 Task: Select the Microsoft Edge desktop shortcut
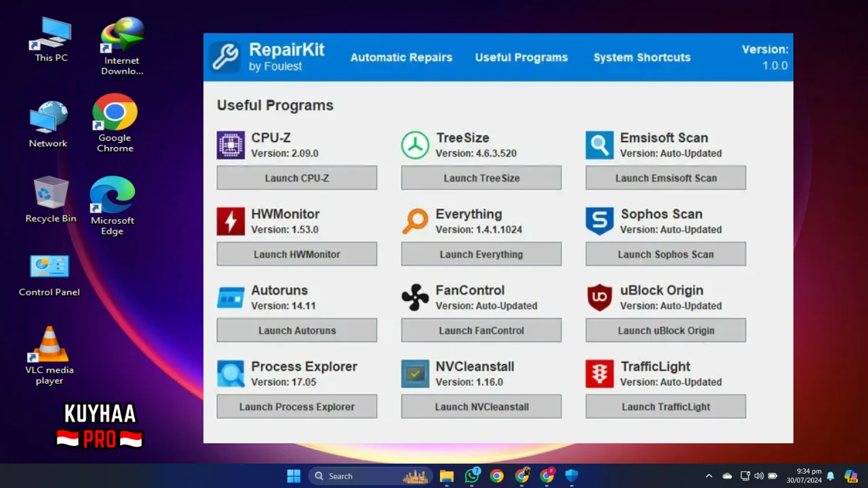click(113, 206)
